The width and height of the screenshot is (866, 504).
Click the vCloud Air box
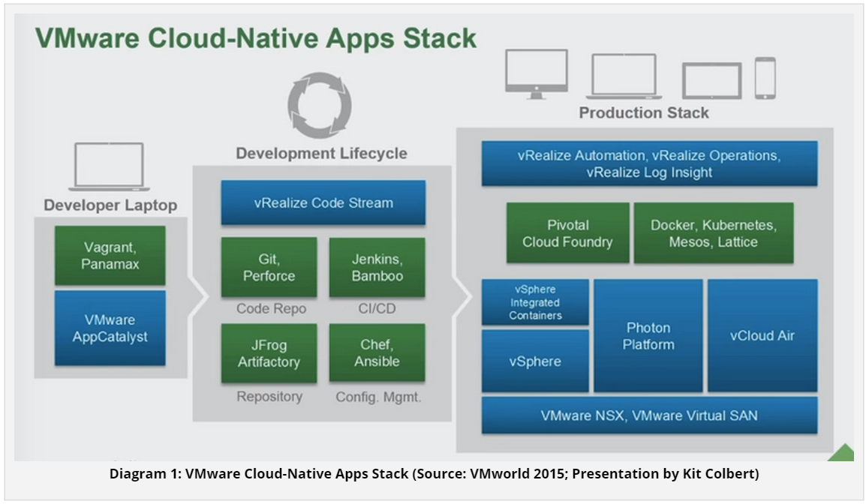click(x=762, y=336)
